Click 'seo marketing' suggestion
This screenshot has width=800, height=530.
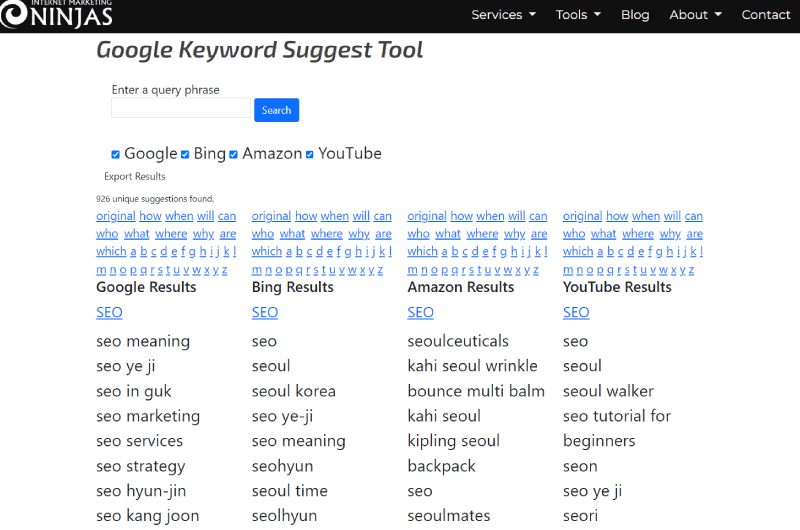pyautogui.click(x=148, y=416)
